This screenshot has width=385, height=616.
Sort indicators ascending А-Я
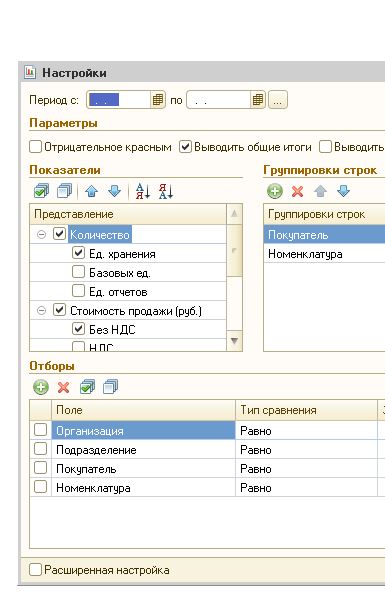(143, 191)
